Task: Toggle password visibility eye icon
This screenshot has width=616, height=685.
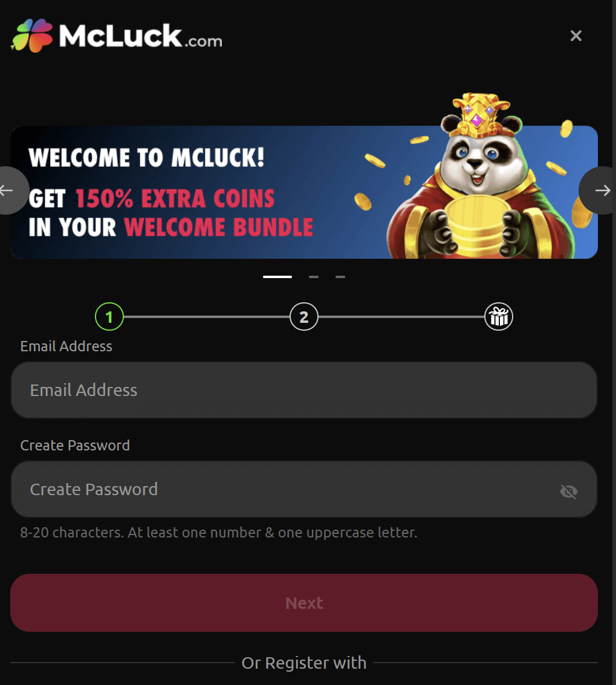Action: (x=568, y=492)
